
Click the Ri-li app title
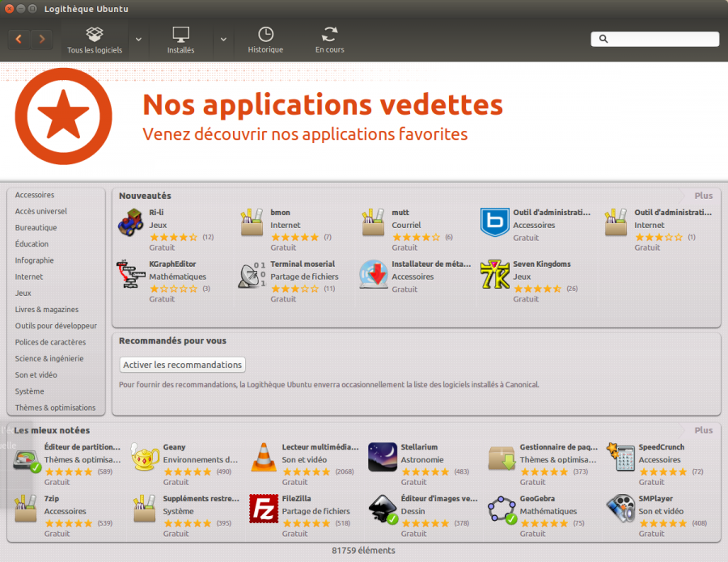156,213
